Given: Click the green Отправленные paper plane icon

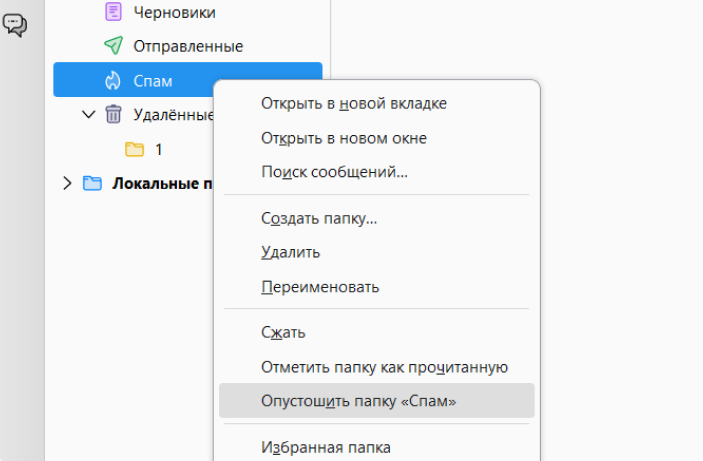Looking at the screenshot, I should pos(112,46).
